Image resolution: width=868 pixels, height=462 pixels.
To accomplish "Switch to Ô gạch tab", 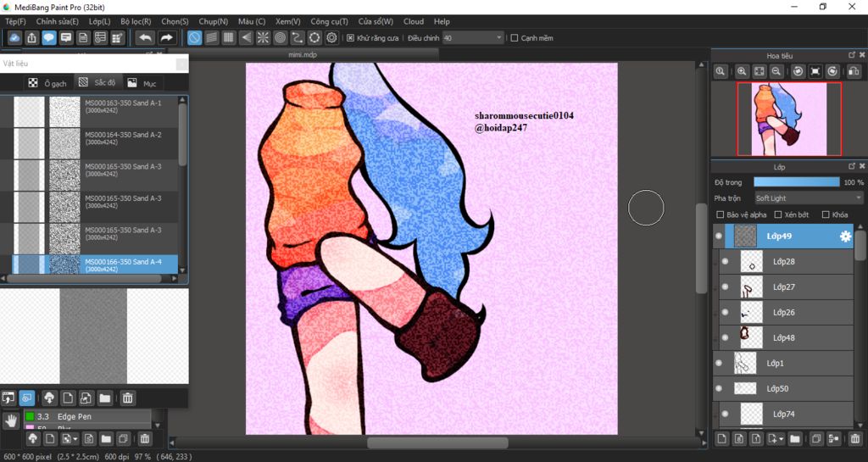I will 47,83.
